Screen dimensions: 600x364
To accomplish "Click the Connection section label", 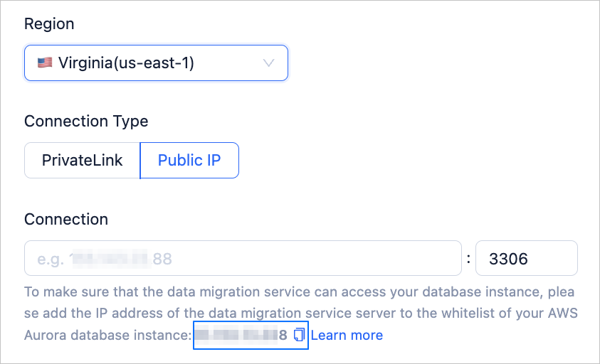I will [66, 219].
